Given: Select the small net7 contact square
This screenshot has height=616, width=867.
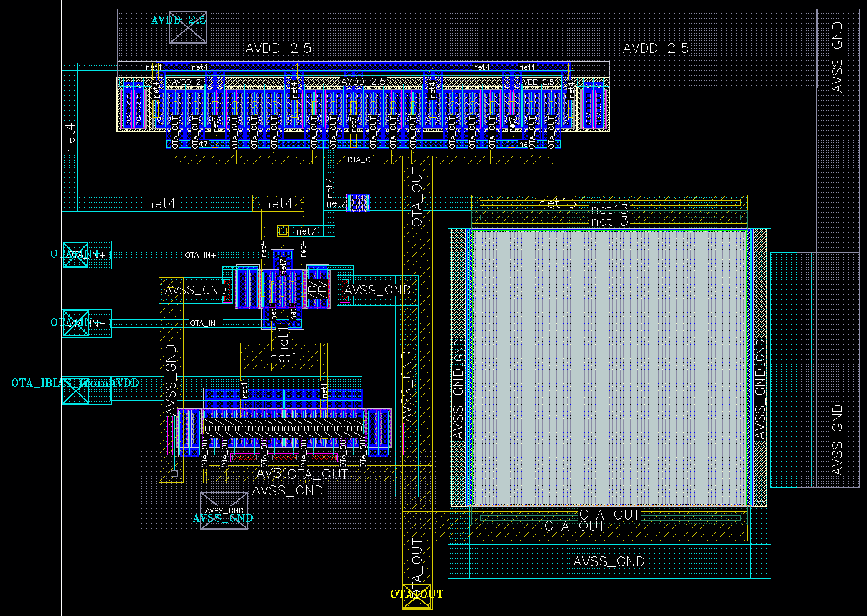Looking at the screenshot, I should 282,230.
